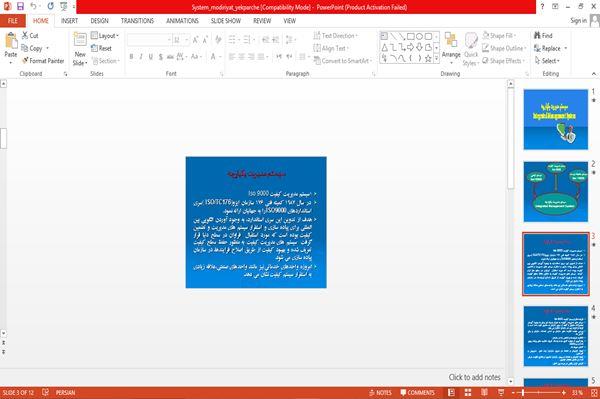Increase font size
600x399 pixels.
click(196, 40)
